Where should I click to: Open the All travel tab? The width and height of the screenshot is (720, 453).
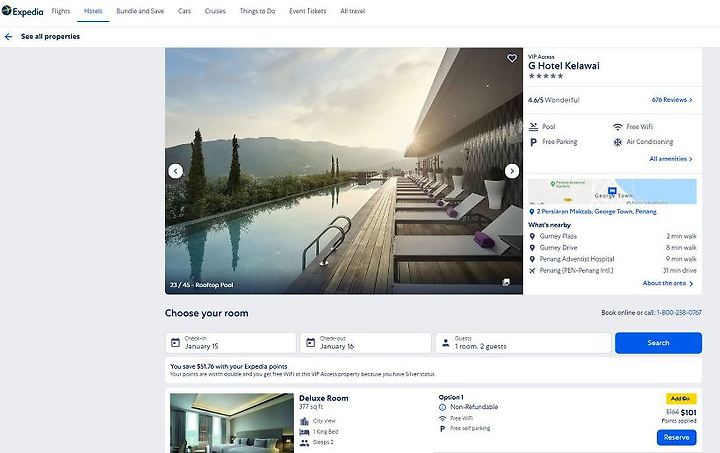coord(352,11)
